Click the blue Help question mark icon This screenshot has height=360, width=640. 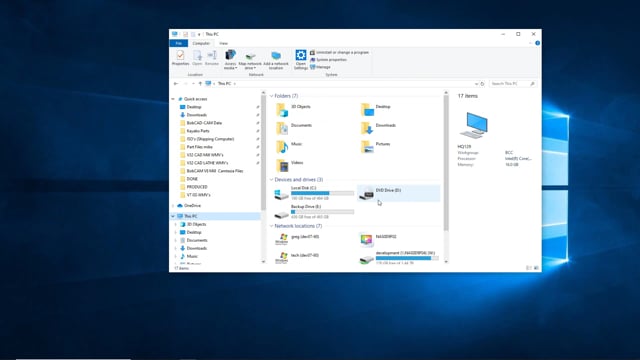pyautogui.click(x=538, y=43)
